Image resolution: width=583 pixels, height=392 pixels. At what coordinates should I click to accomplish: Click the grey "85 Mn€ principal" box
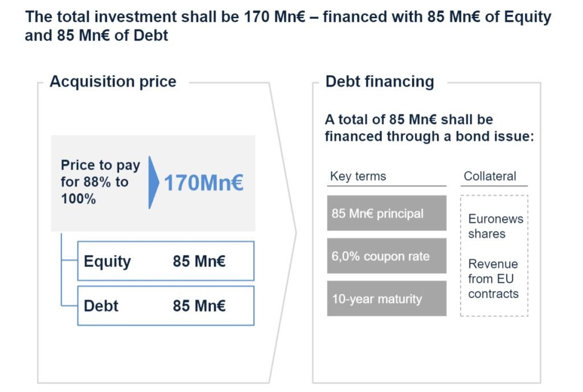387,213
